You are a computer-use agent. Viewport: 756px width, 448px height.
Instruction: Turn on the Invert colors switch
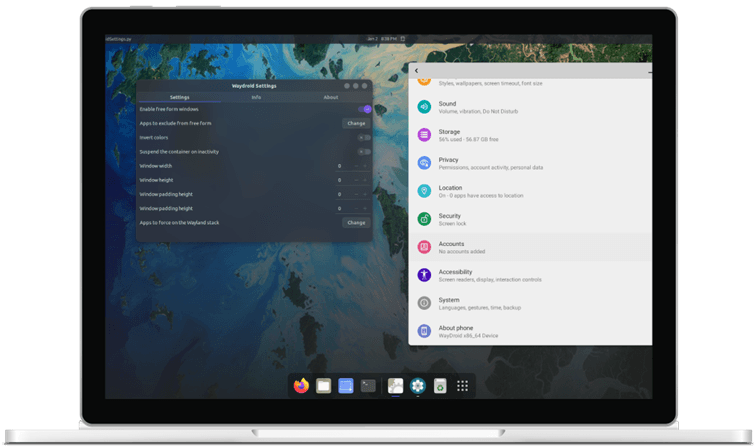click(364, 137)
